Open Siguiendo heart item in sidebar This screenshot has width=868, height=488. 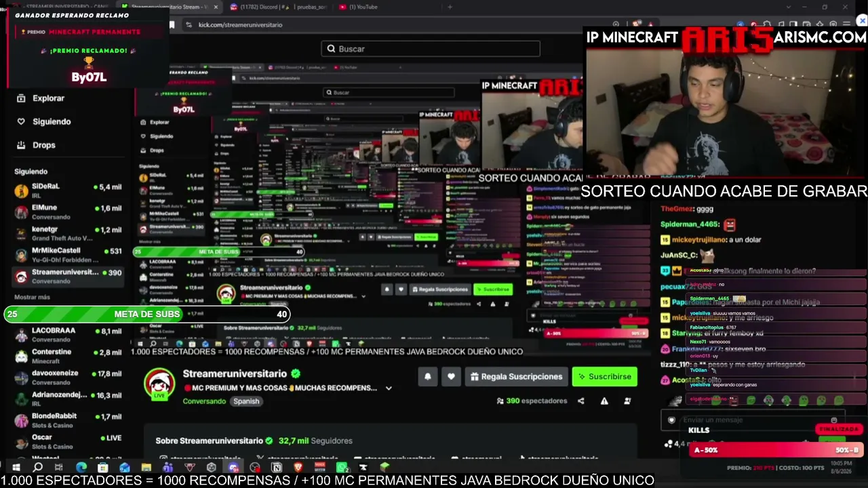43,121
